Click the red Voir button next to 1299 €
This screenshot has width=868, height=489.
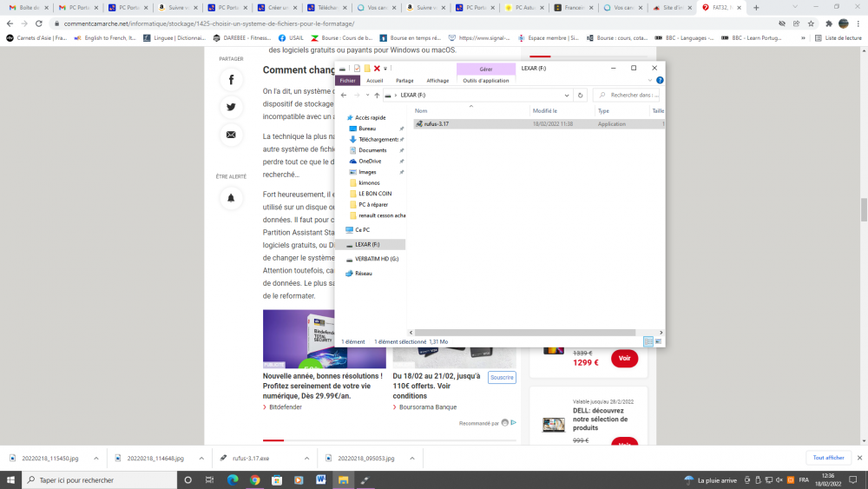pyautogui.click(x=624, y=359)
